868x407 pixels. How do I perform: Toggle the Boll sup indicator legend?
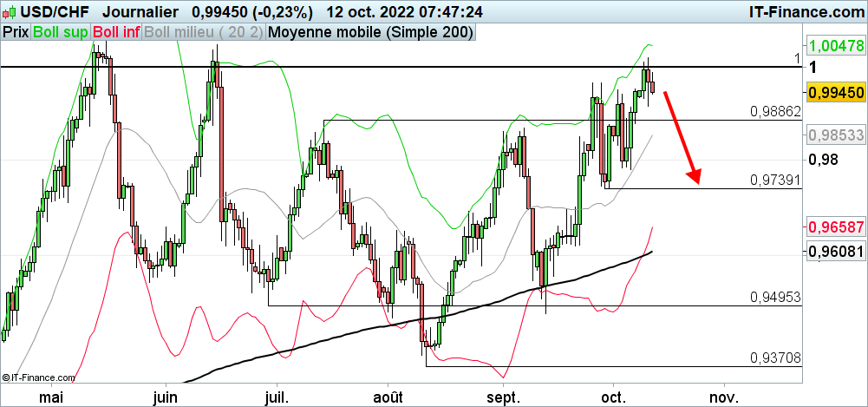(x=60, y=33)
